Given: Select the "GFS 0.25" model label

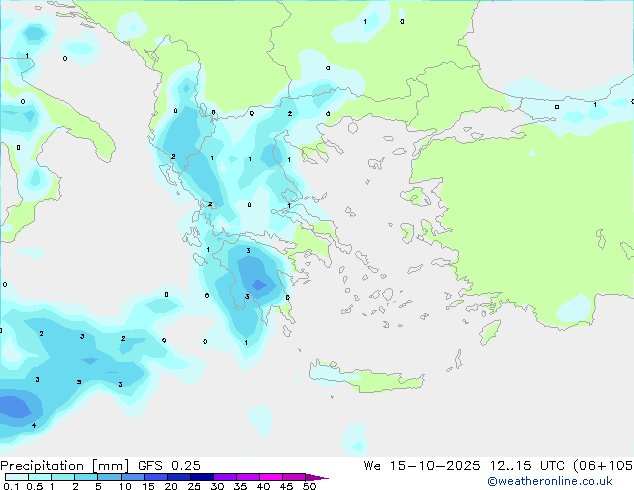Looking at the screenshot, I should tap(169, 466).
